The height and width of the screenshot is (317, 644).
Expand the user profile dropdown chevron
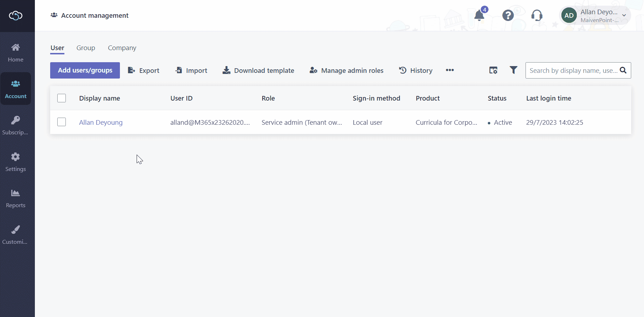[x=624, y=15]
